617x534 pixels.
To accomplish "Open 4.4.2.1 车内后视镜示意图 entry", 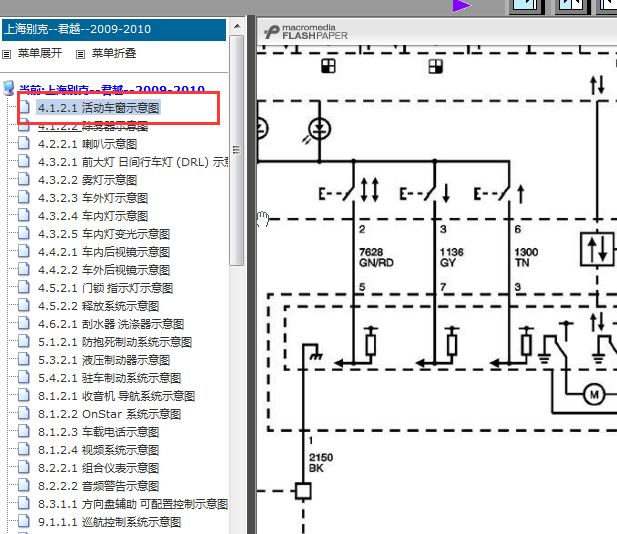I will [x=104, y=252].
